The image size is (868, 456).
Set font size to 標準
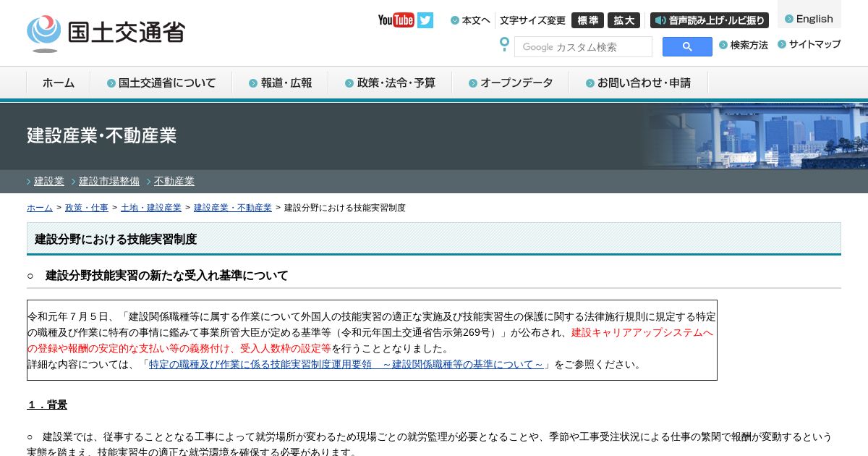[x=587, y=20]
